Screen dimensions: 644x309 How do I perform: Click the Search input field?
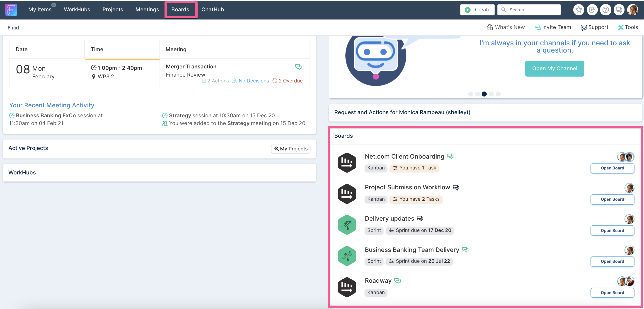[x=529, y=10]
